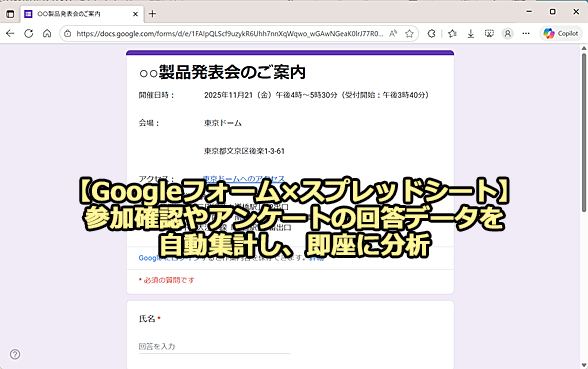Go back with the browser back arrow
The height and width of the screenshot is (369, 588).
click(x=10, y=33)
